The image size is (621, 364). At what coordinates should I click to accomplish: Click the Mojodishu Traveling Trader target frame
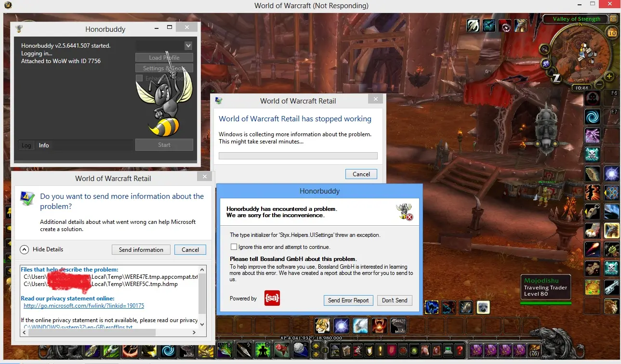pyautogui.click(x=545, y=287)
